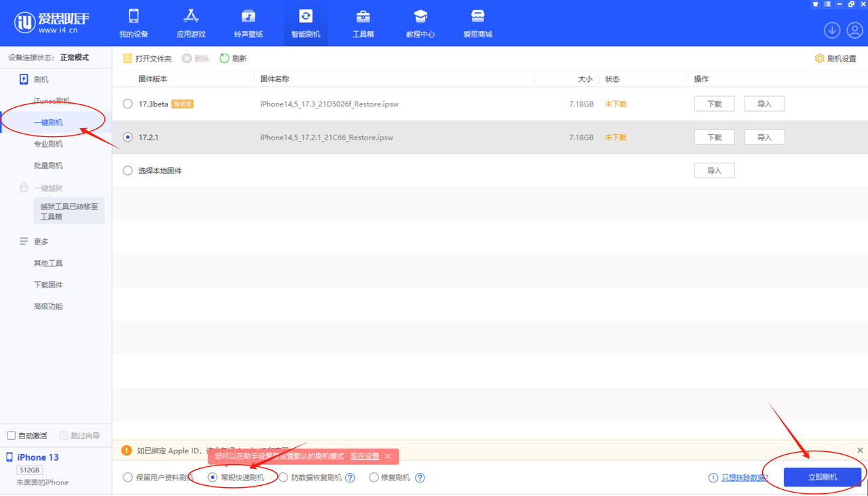Select 一键刷机 in sidebar
This screenshot has width=868, height=496.
click(x=48, y=123)
